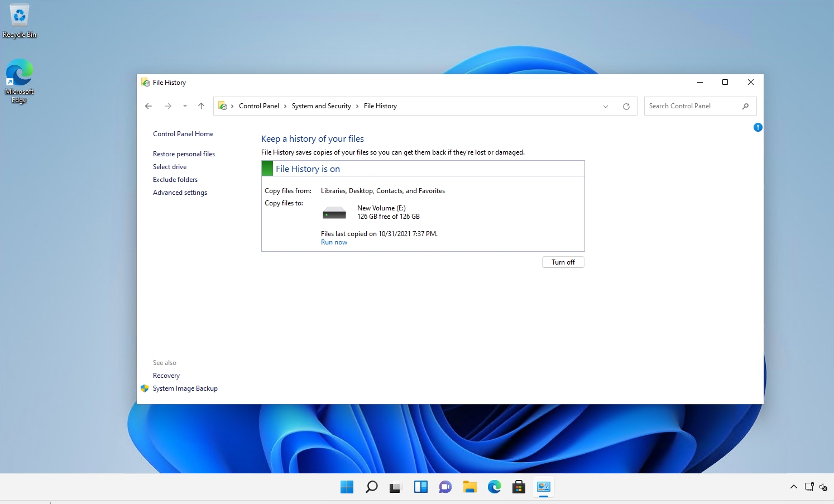
Task: Expand recent pages with the back-history chevron
Action: click(185, 106)
